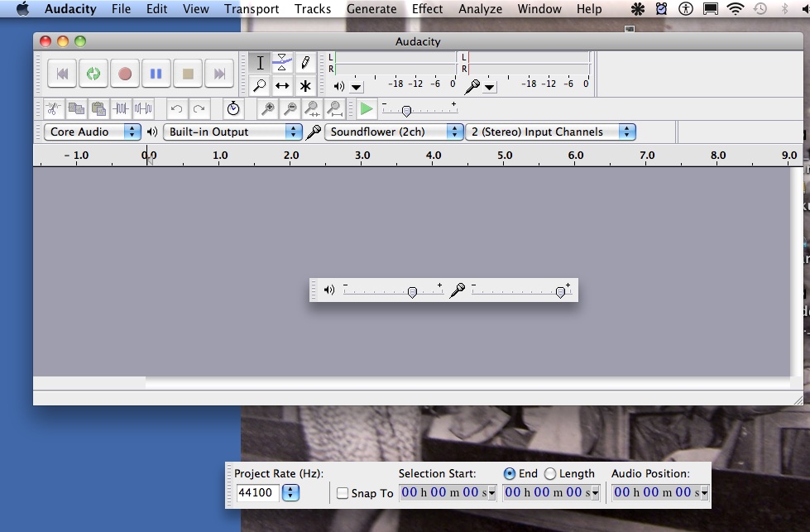Click the Pause button
The image size is (810, 532).
click(x=156, y=74)
